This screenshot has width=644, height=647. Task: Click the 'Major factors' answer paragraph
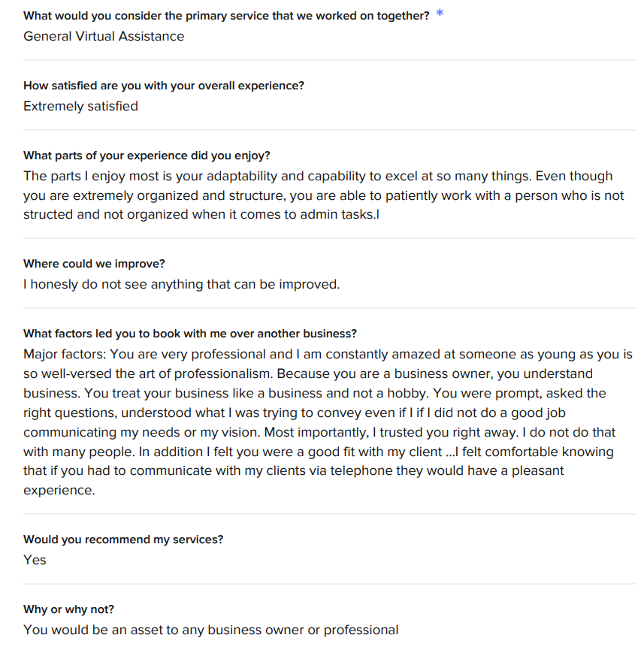[x=328, y=422]
